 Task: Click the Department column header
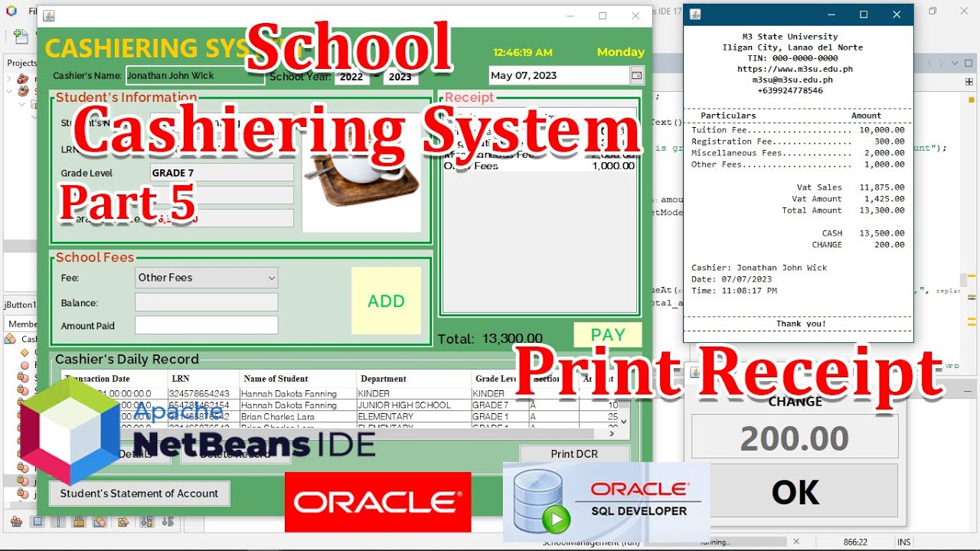point(414,379)
